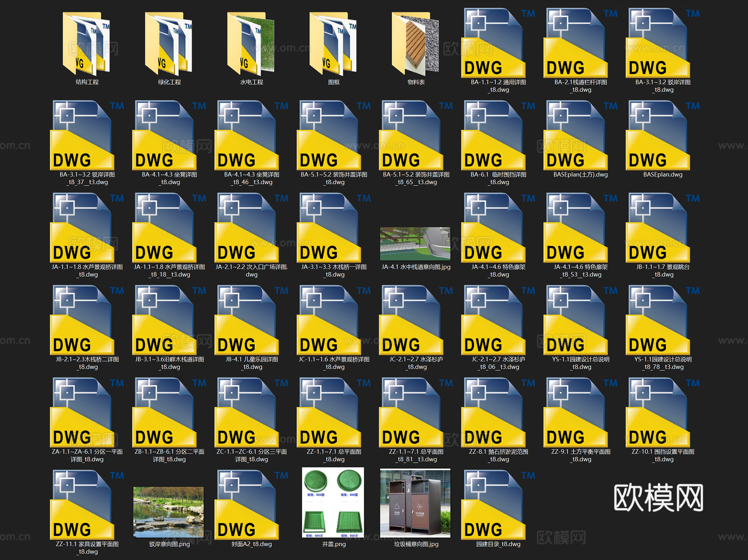Click the file name '驳岸意向图.png'
Image resolution: width=748 pixels, height=560 pixels.
click(169, 544)
